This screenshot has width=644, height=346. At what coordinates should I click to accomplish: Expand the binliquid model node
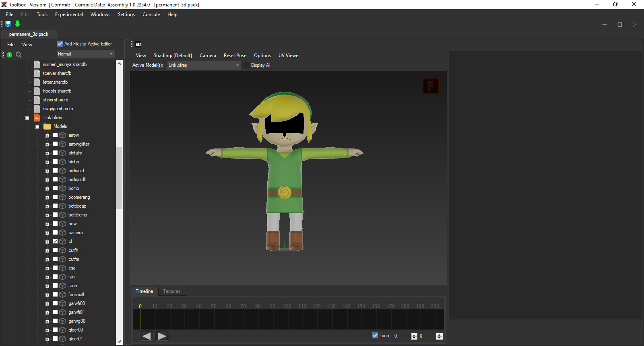(47, 171)
